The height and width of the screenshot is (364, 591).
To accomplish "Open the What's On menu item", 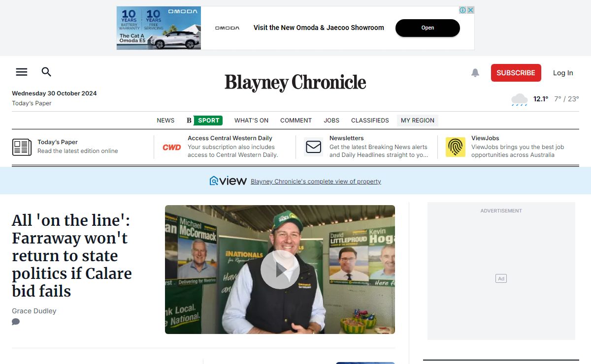I will [251, 121].
